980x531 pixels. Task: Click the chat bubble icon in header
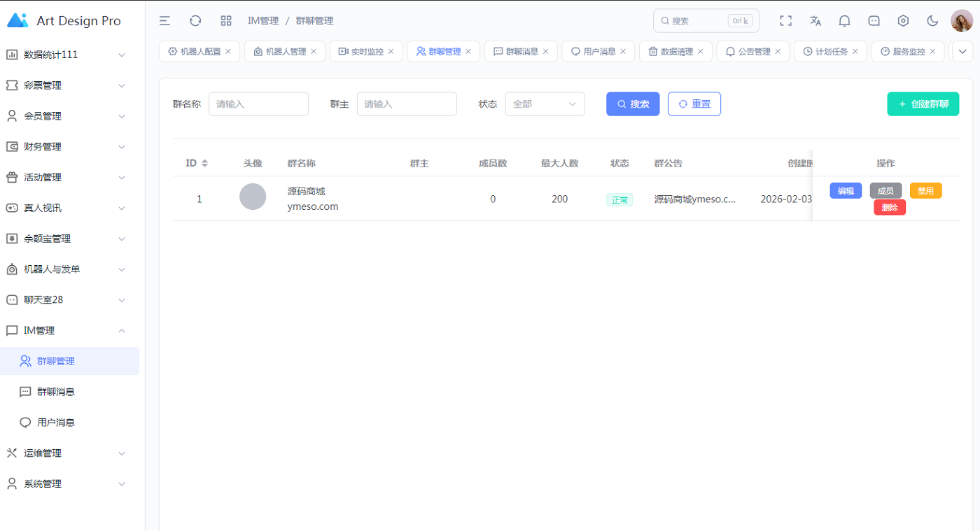click(x=874, y=21)
